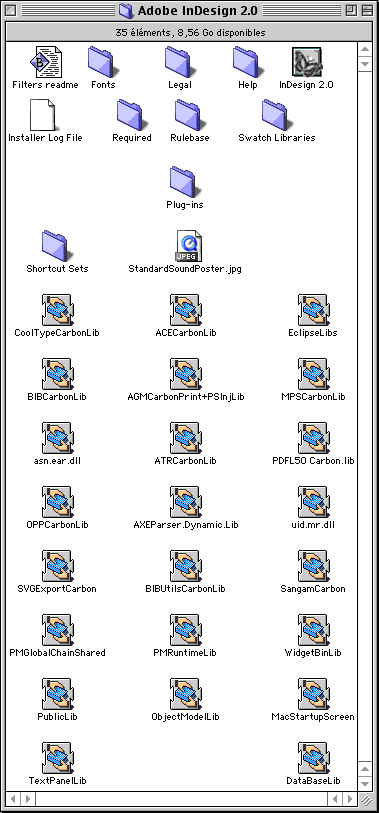379x813 pixels.
Task: Open the Swatch Libraries folder
Action: pyautogui.click(x=276, y=115)
